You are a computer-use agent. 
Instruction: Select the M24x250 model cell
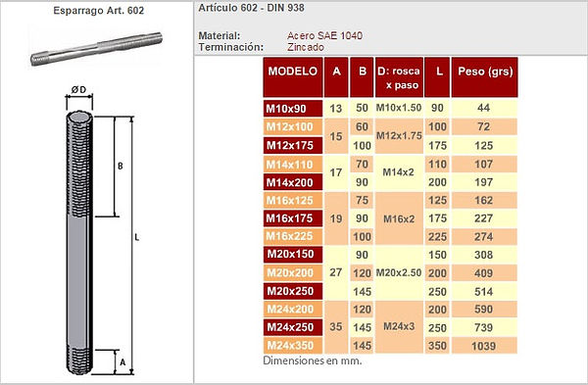293,327
